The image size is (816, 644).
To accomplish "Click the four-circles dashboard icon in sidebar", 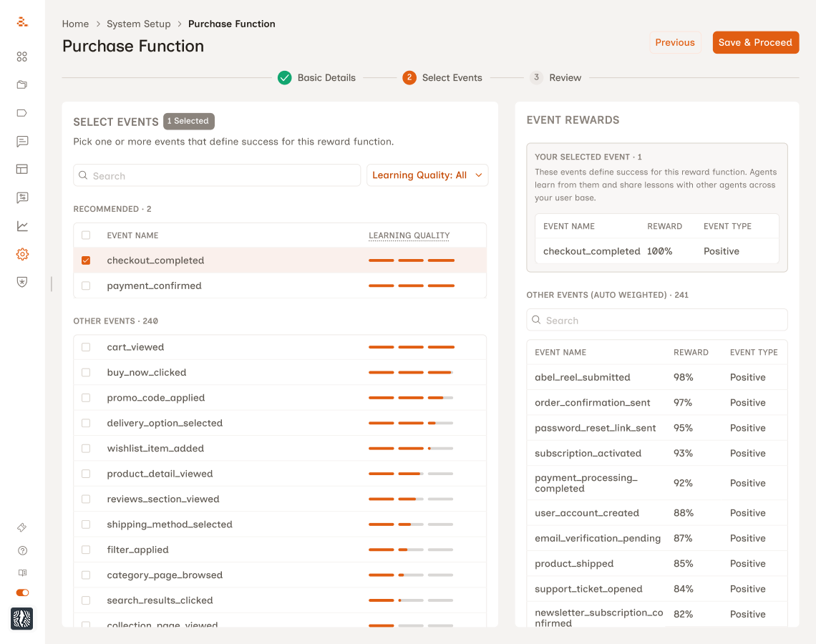I will point(22,57).
